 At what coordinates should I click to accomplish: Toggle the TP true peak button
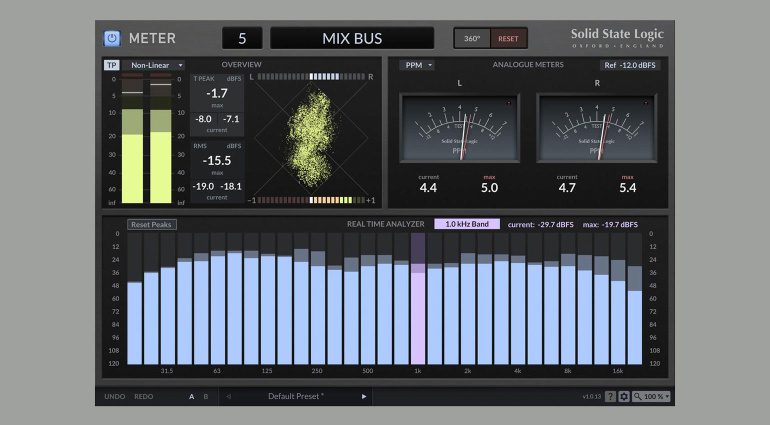point(111,65)
